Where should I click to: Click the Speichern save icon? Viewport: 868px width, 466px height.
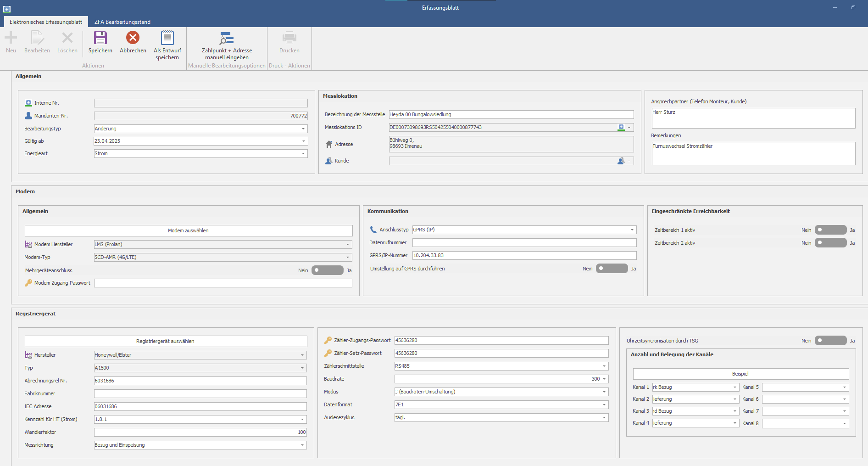click(100, 38)
